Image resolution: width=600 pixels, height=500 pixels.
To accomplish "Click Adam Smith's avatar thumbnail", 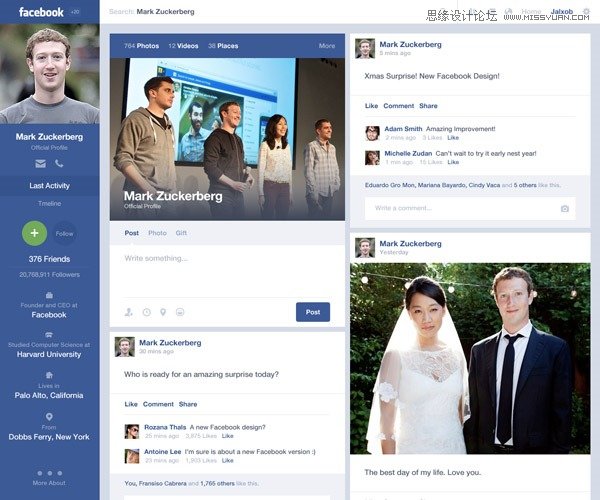I will pyautogui.click(x=372, y=133).
